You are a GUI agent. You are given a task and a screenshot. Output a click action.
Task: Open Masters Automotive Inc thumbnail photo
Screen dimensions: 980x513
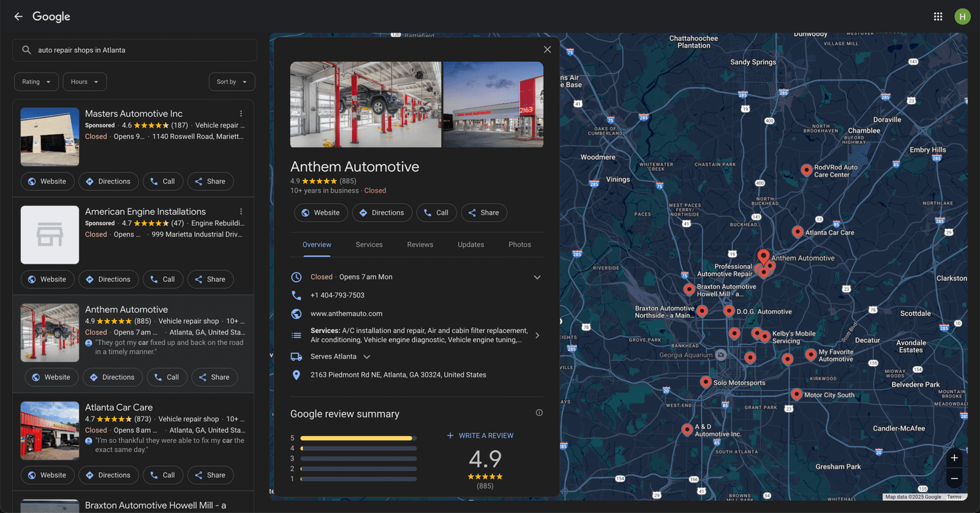(50, 137)
